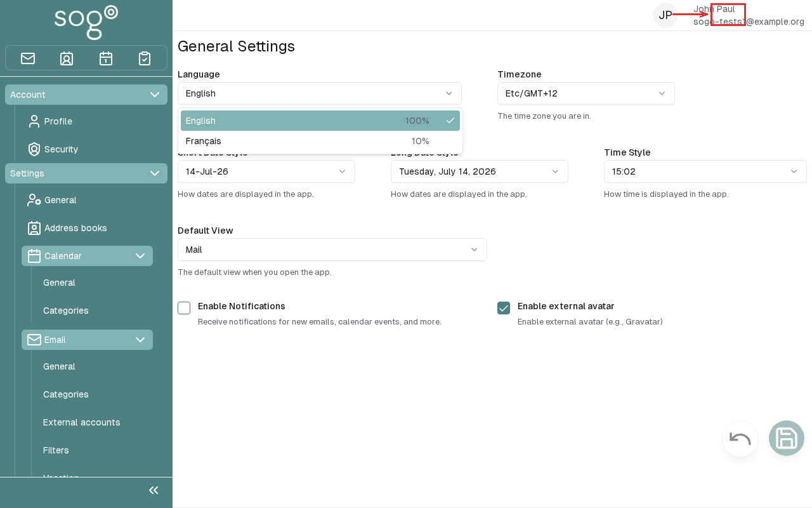Viewport: 812px width, 508px height.
Task: Open the Short Date Style dropdown
Action: point(266,171)
